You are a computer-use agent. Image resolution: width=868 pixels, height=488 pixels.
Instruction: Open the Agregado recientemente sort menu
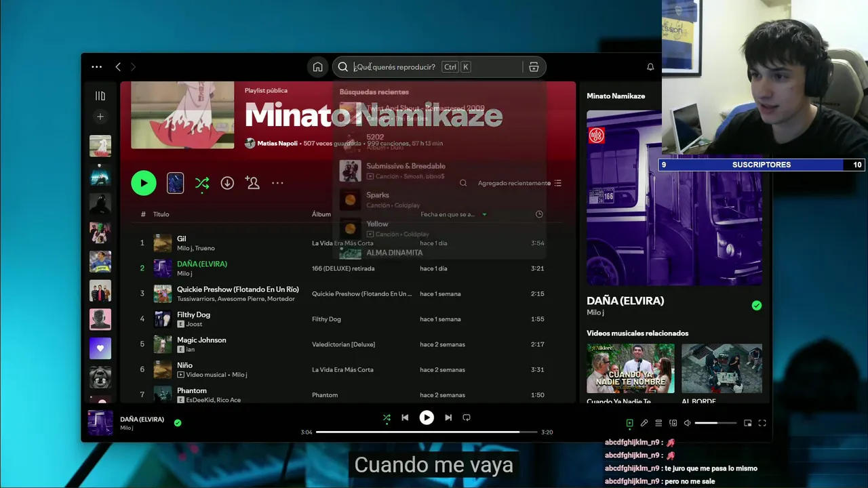pyautogui.click(x=519, y=183)
